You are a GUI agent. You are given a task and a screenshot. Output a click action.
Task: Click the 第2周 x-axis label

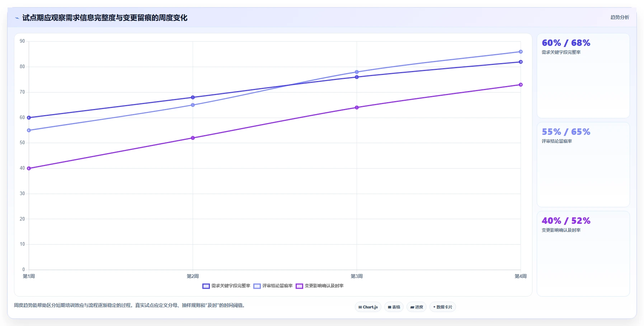coord(193,276)
